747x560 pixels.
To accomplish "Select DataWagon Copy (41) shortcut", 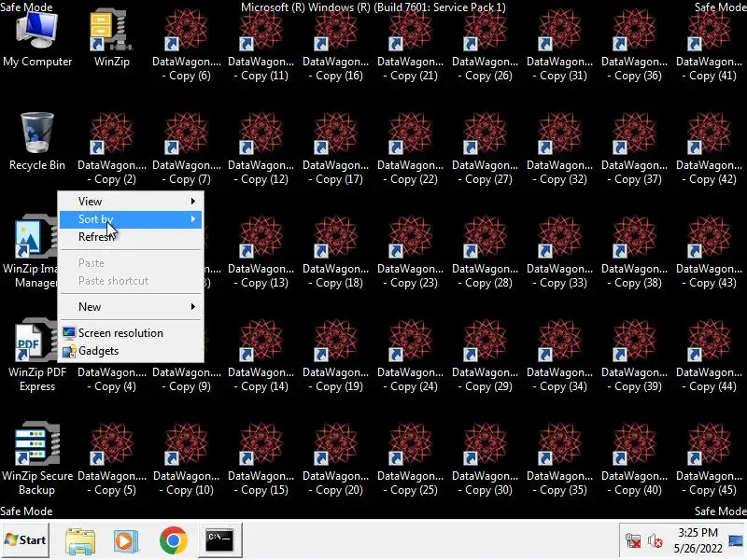I will click(x=710, y=47).
